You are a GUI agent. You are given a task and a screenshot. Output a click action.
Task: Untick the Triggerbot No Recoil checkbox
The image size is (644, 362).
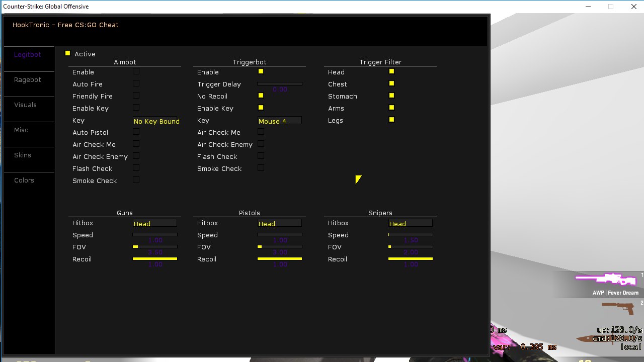261,96
